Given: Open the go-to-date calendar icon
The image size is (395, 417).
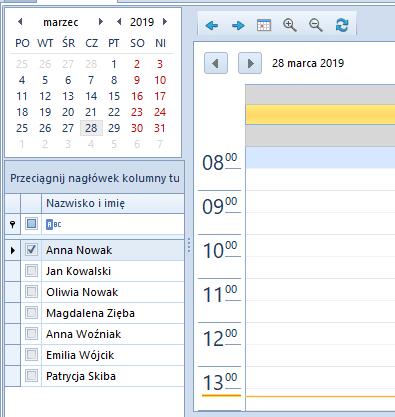Looking at the screenshot, I should [264, 25].
